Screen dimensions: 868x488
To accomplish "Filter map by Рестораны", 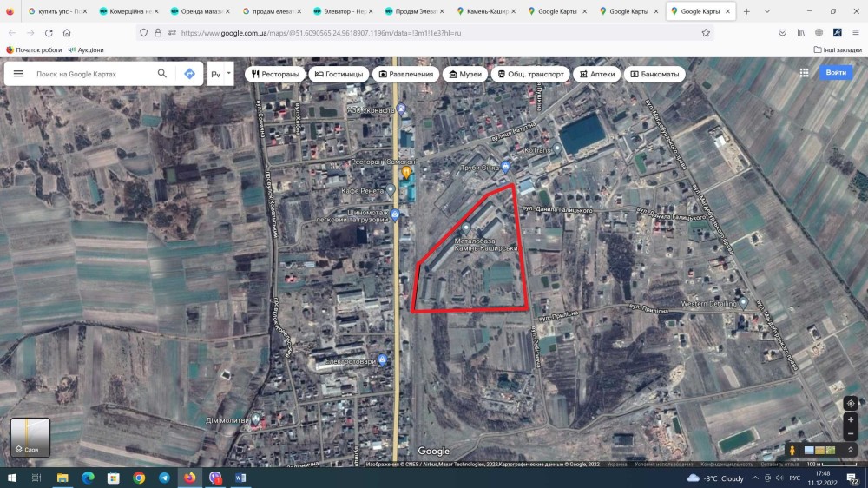I will point(275,74).
